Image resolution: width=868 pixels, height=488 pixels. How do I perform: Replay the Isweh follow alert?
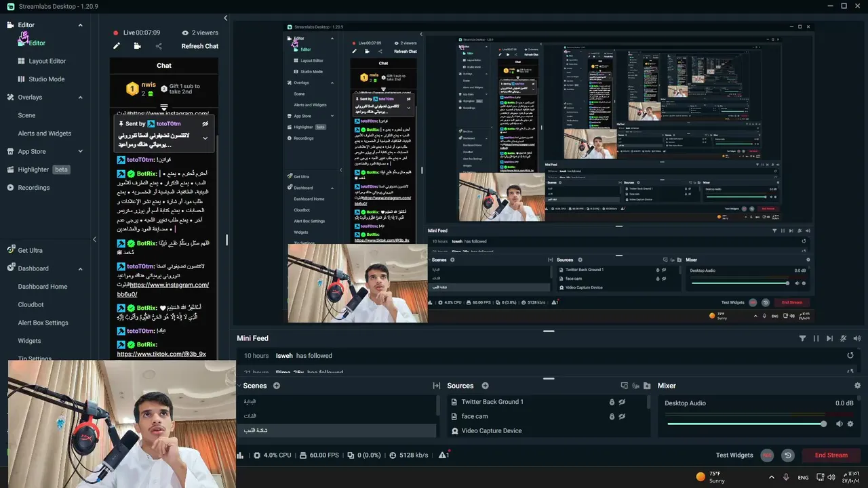850,355
